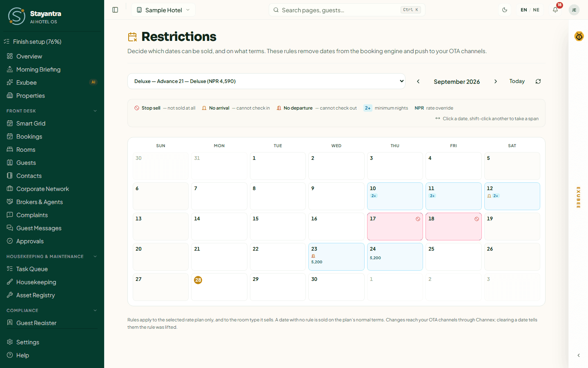588x368 pixels.
Task: Open the rate plan dropdown
Action: coord(266,81)
